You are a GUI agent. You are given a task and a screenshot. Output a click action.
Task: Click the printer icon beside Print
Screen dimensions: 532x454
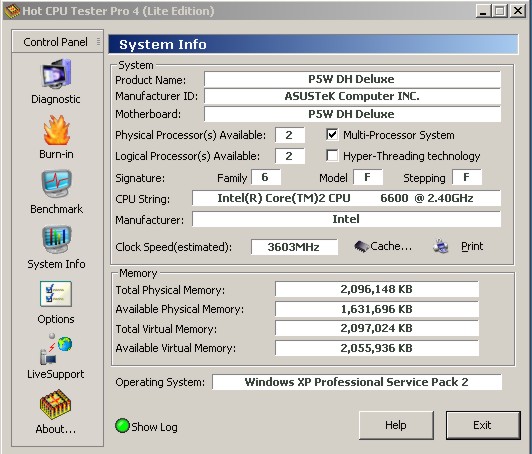point(441,246)
